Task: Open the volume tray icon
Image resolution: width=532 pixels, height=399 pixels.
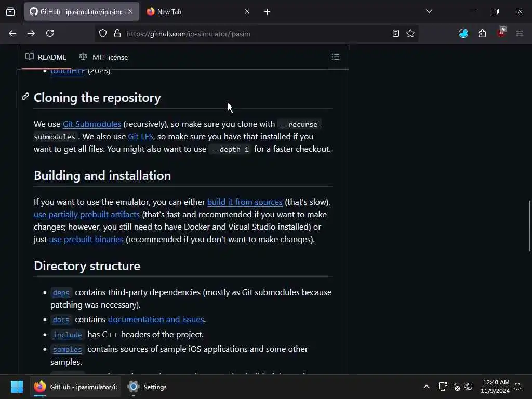Action: pyautogui.click(x=456, y=387)
